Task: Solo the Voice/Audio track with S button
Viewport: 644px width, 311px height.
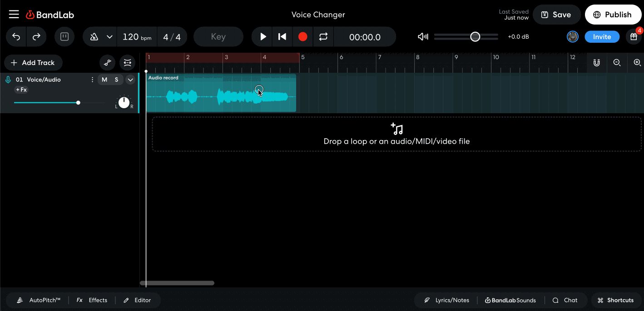Action: point(114,80)
